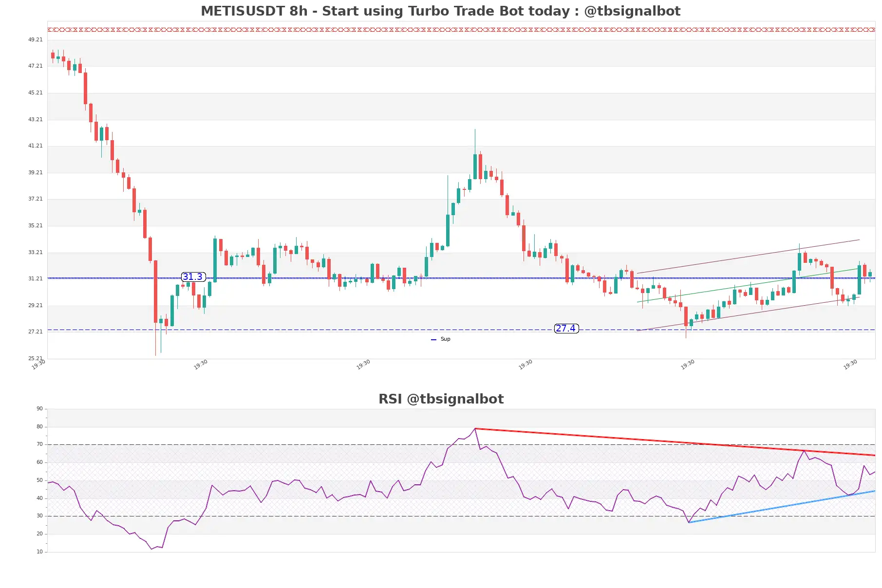This screenshot has width=882, height=588.
Task: Click the 27.4 support level label
Action: tap(566, 329)
